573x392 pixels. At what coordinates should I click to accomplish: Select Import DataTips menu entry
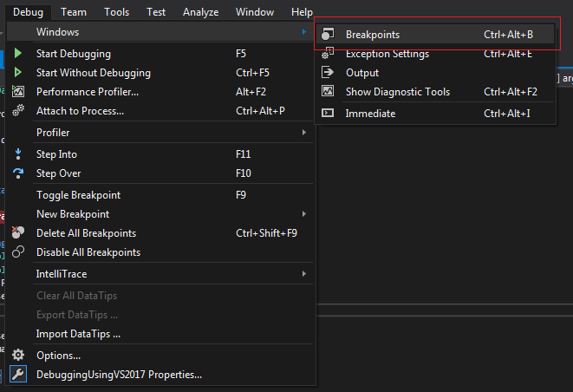point(78,334)
